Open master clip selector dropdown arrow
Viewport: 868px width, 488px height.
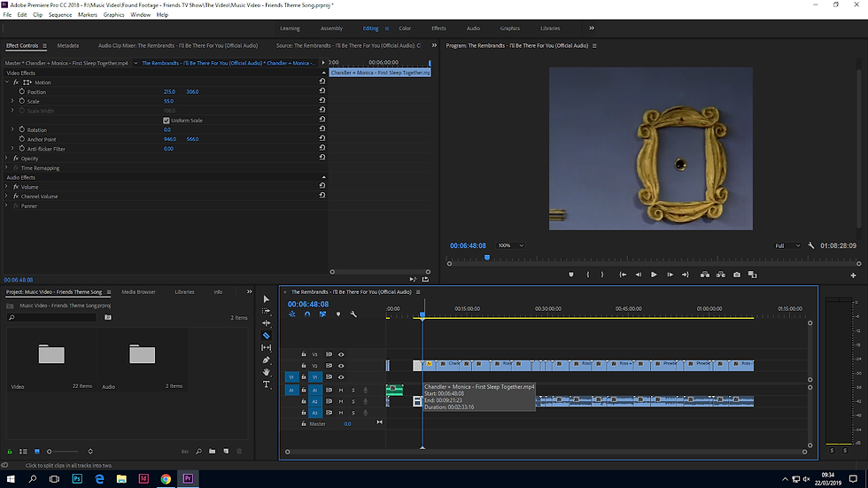tap(136, 63)
